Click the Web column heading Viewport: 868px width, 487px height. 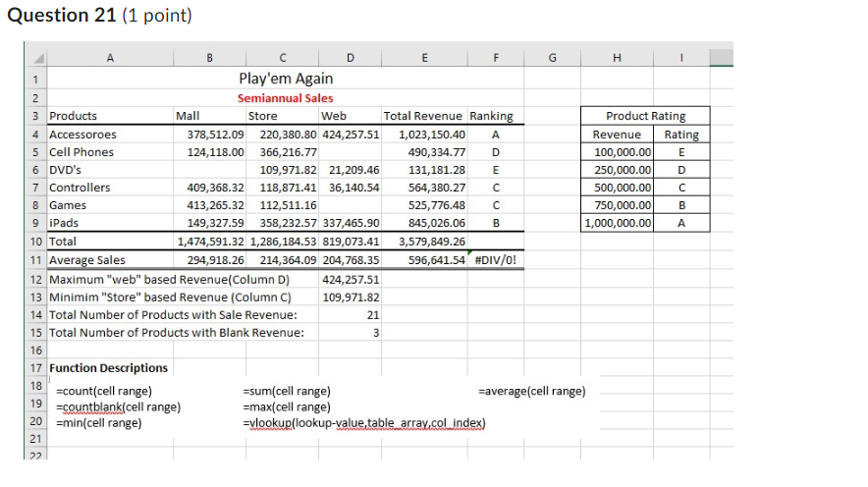[334, 116]
